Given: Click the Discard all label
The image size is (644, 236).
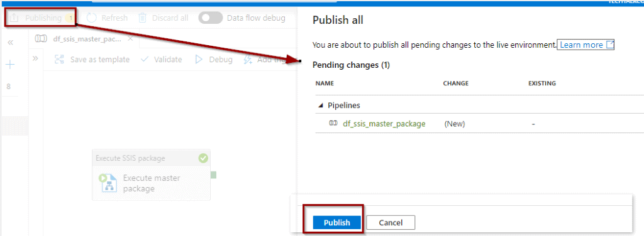Looking at the screenshot, I should (x=170, y=18).
